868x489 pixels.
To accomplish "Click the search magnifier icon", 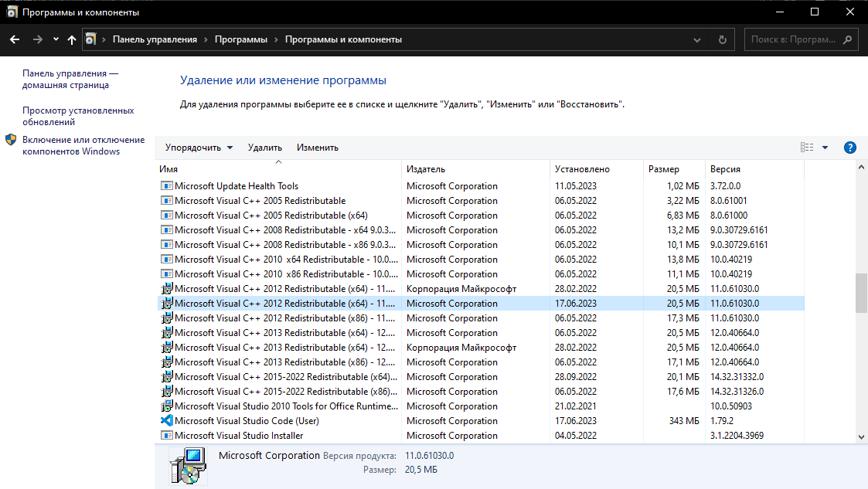I will pyautogui.click(x=848, y=39).
